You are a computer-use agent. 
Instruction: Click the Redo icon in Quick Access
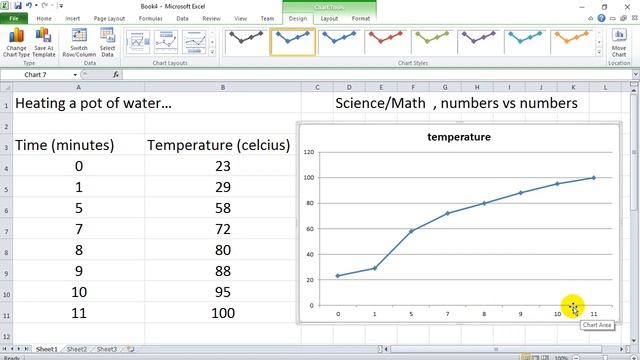click(x=45, y=6)
